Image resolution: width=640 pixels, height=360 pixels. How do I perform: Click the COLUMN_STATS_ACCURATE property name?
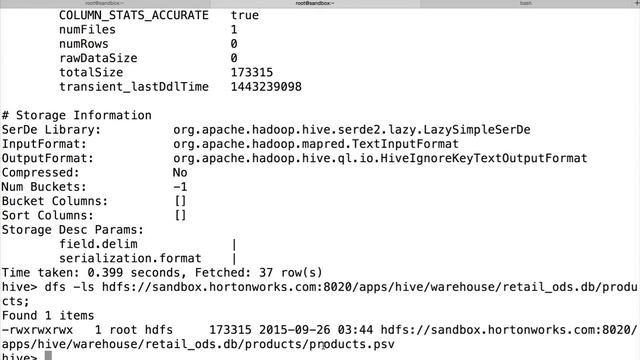click(134, 16)
